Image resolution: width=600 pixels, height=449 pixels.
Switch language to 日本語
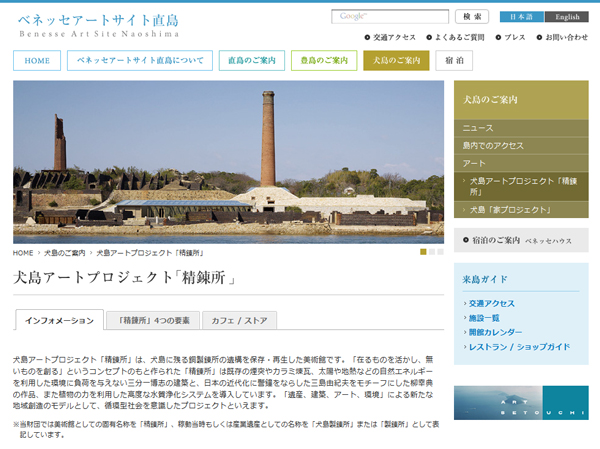pos(522,17)
